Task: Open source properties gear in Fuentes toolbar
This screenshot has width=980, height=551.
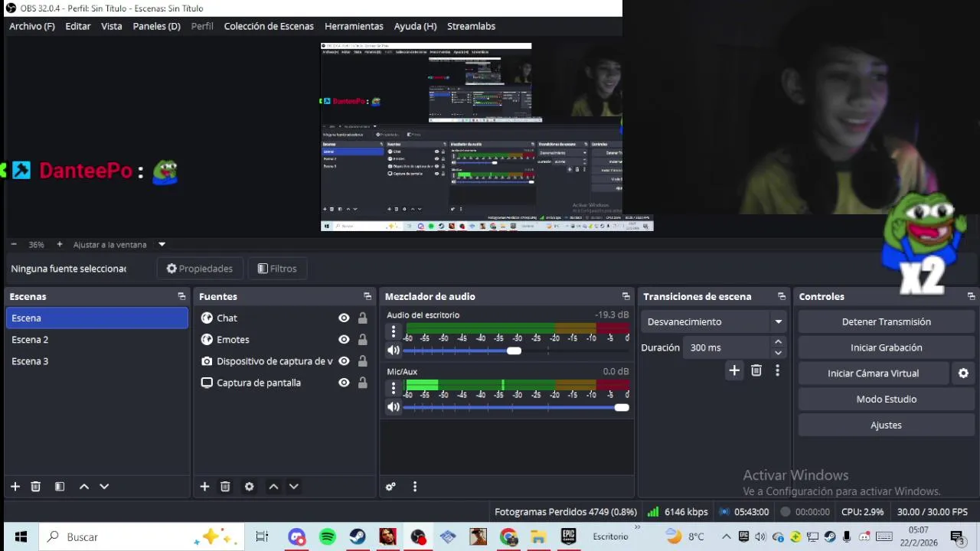Action: pyautogui.click(x=249, y=487)
